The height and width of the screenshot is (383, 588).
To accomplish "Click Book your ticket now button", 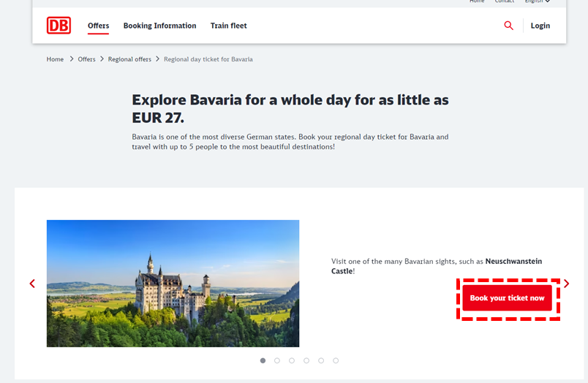I will pos(507,298).
